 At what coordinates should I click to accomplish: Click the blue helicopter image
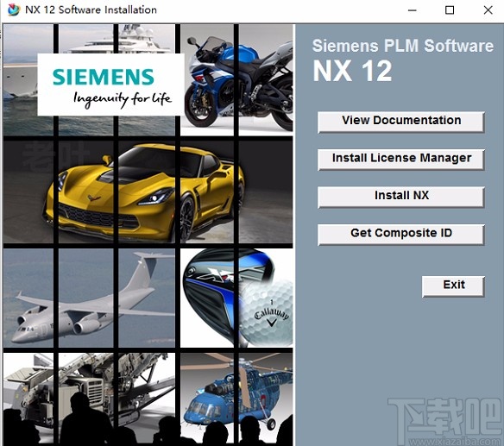236,399
